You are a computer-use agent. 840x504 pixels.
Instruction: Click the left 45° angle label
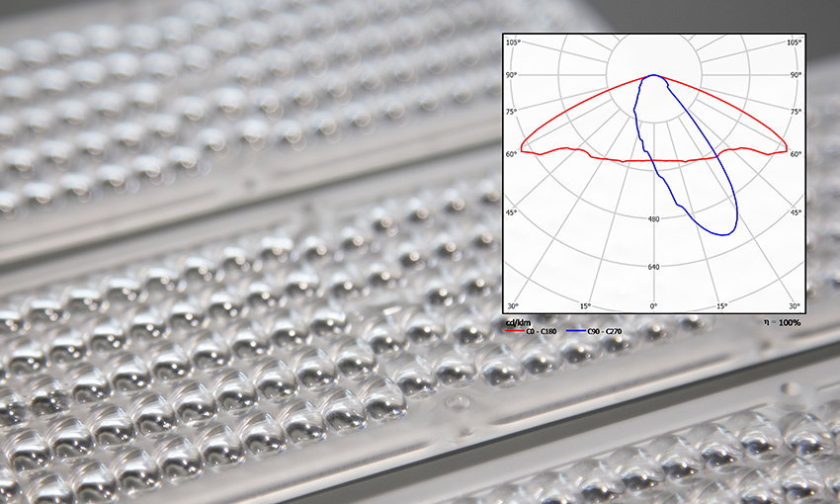pyautogui.click(x=512, y=212)
